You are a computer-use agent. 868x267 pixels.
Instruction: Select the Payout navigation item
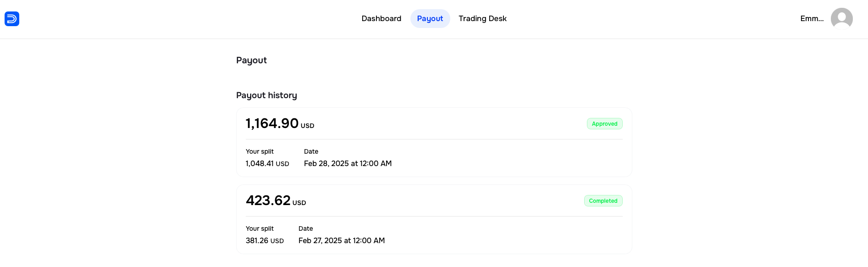pyautogui.click(x=430, y=18)
